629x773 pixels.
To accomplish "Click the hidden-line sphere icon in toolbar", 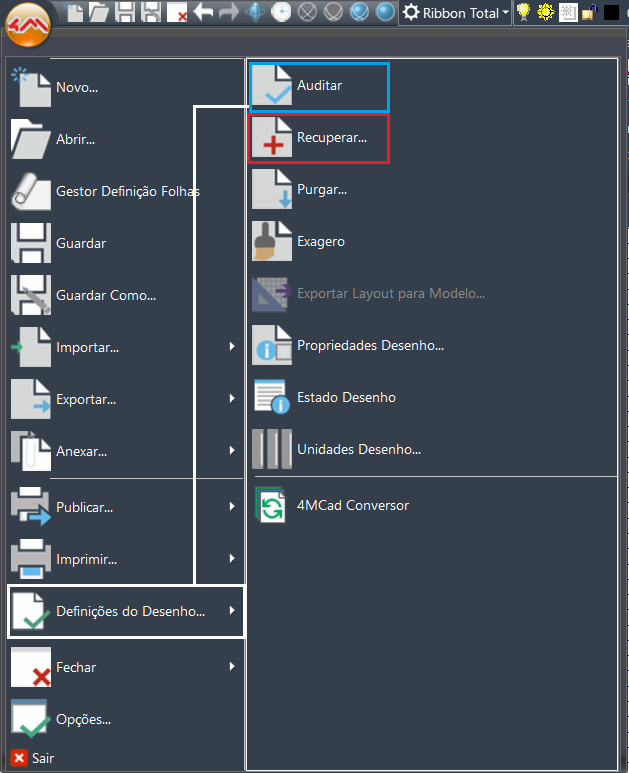I will 333,12.
